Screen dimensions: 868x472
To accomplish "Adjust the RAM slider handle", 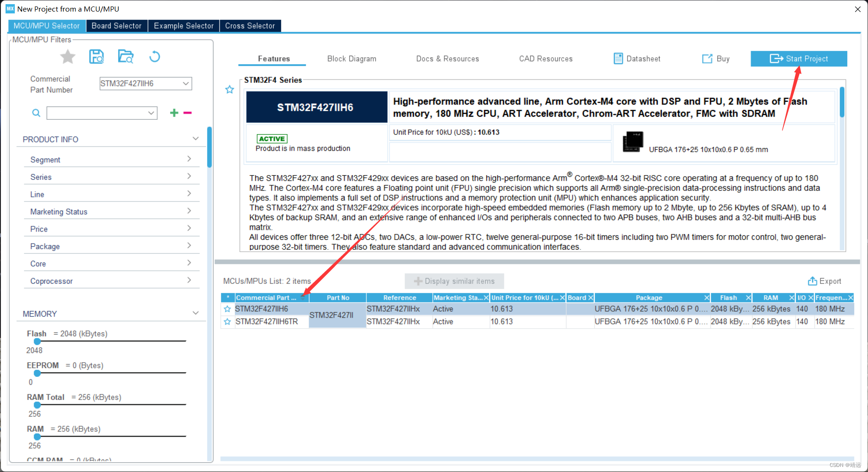I will pos(37,436).
